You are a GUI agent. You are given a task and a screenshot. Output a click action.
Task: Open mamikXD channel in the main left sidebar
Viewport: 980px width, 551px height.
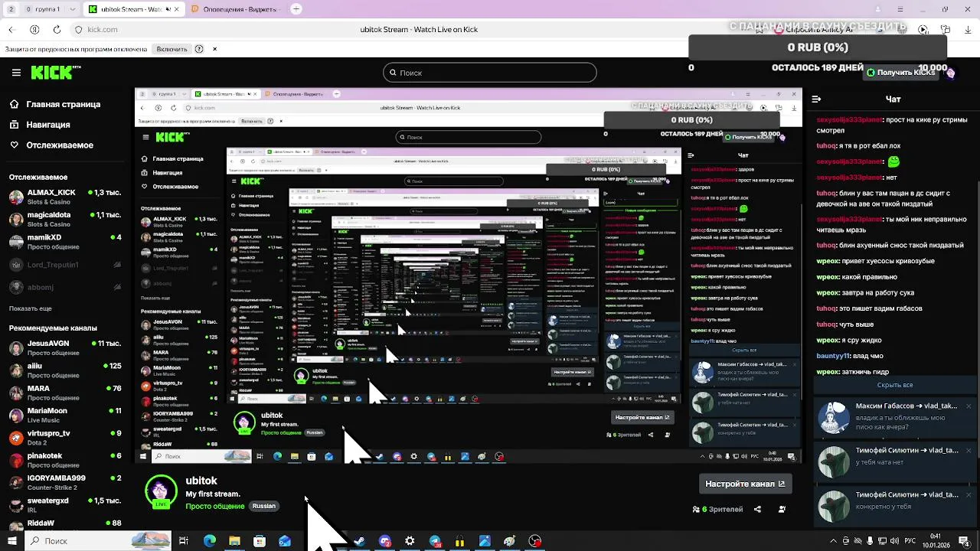click(x=65, y=242)
